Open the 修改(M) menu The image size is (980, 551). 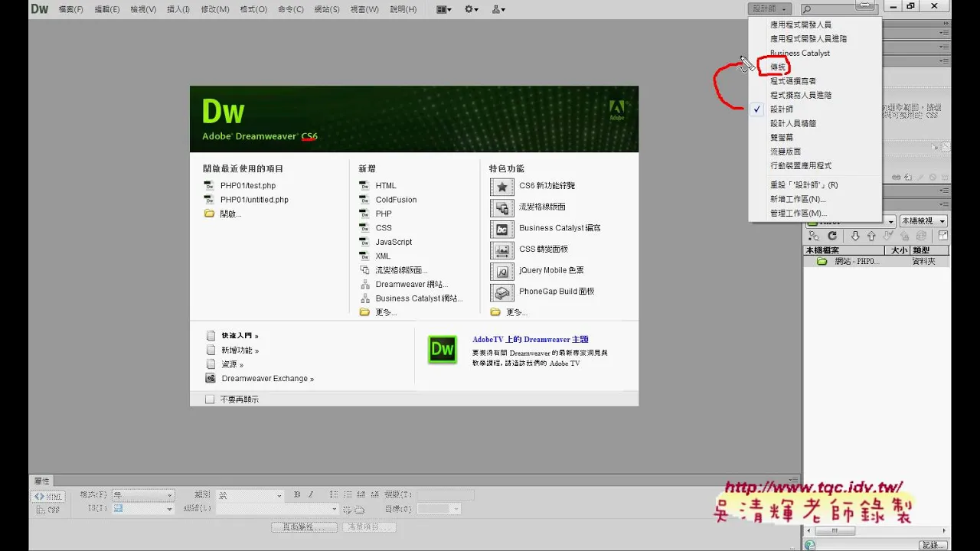[x=215, y=9]
